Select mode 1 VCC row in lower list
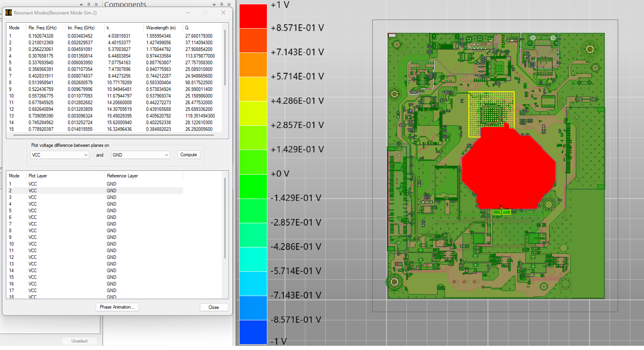 pyautogui.click(x=95, y=184)
